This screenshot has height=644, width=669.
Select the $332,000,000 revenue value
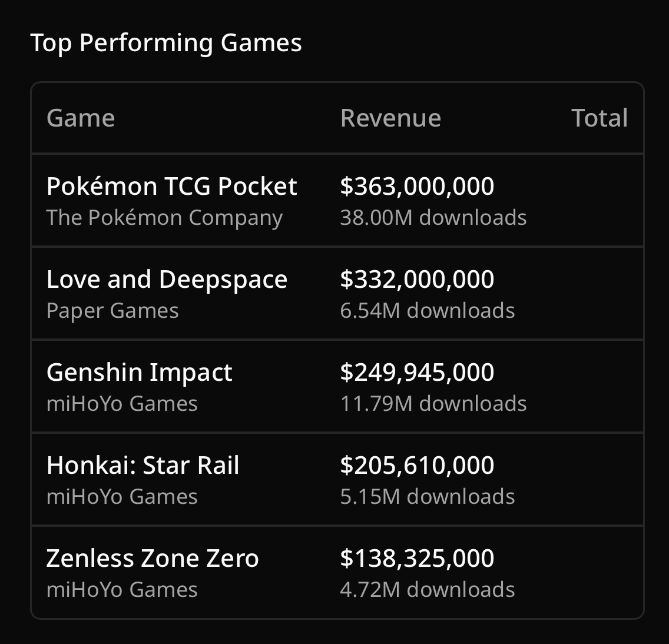click(417, 280)
